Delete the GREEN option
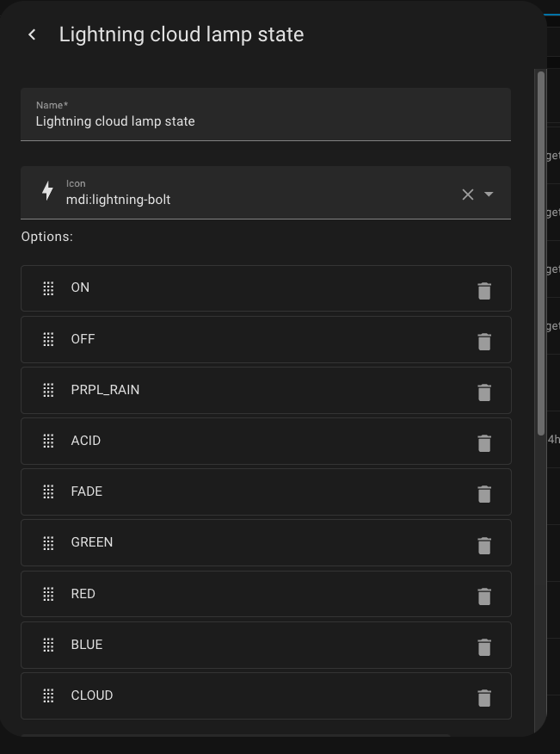Viewport: 560px width, 754px height. 484,546
